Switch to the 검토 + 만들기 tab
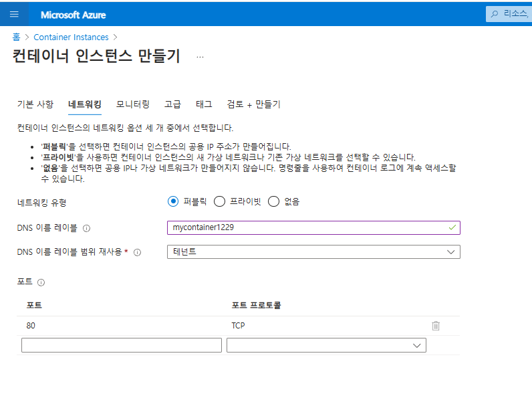Image resolution: width=532 pixels, height=396 pixels. [253, 104]
